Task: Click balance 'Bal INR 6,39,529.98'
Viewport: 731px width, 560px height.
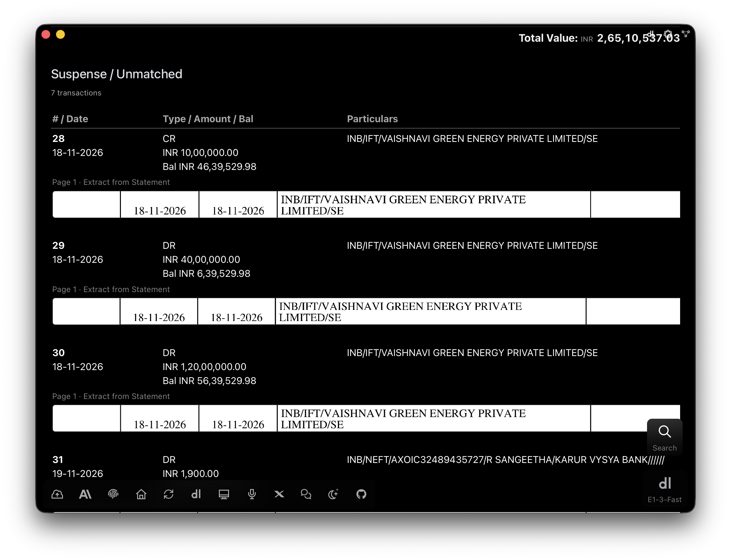Action: click(206, 273)
